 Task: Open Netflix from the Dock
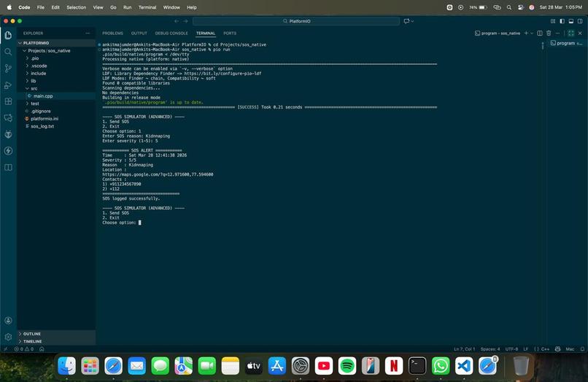click(394, 366)
